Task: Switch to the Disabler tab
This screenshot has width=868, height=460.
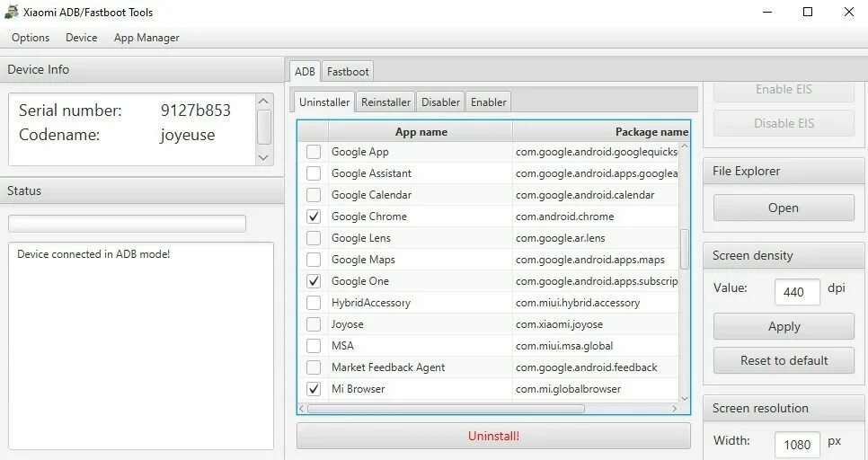Action: coord(440,102)
